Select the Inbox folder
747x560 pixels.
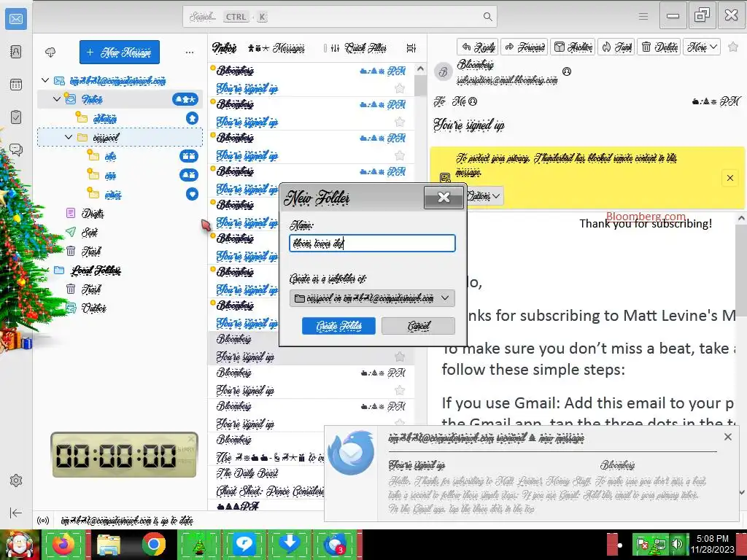coord(120,99)
